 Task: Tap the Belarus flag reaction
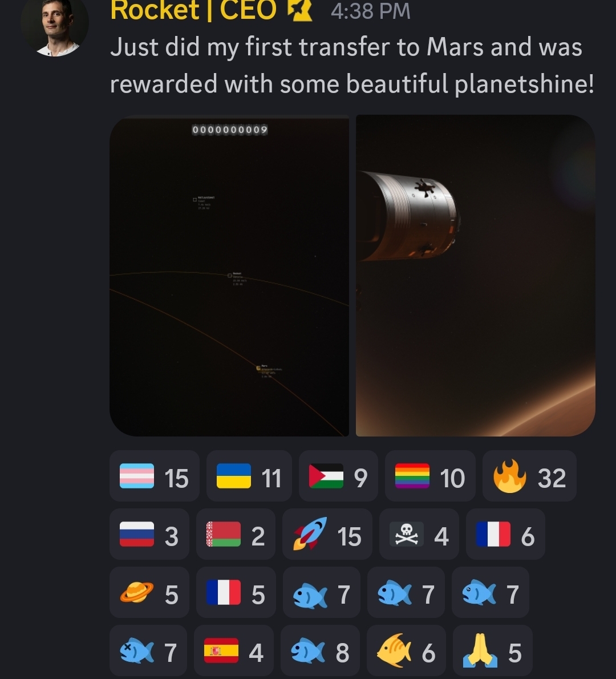pos(236,534)
